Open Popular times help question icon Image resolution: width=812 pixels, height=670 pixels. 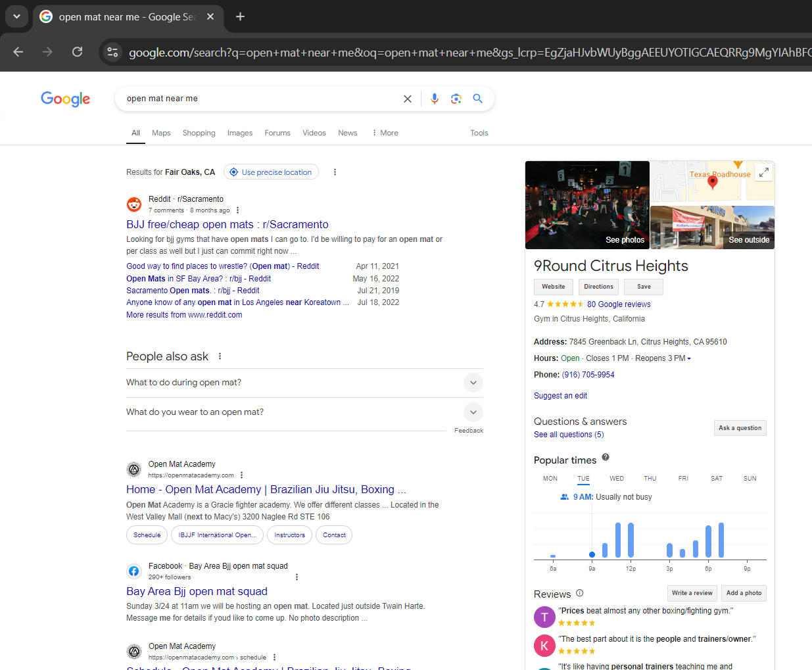coord(606,457)
